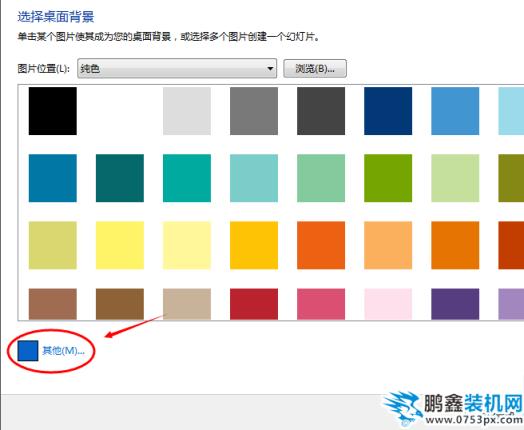Image resolution: width=524 pixels, height=430 pixels.
Task: Choose the golden yellow swatch
Action: [x=254, y=245]
